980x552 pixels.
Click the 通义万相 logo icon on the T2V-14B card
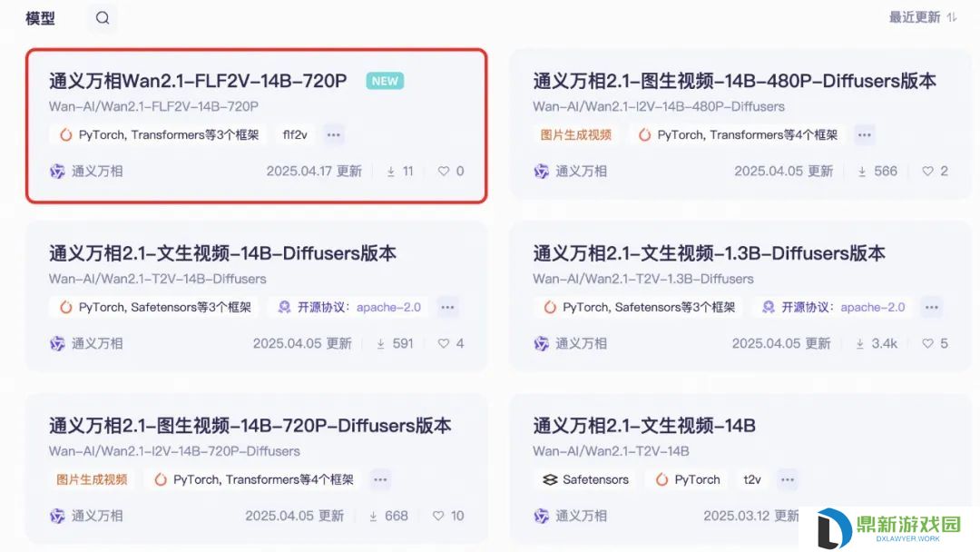[541, 517]
